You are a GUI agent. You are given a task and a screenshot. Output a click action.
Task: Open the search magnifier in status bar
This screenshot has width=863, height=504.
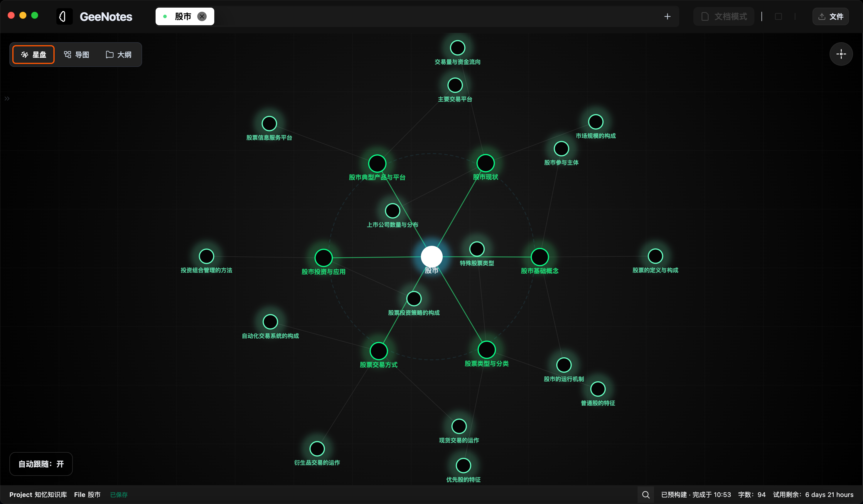[x=645, y=494]
